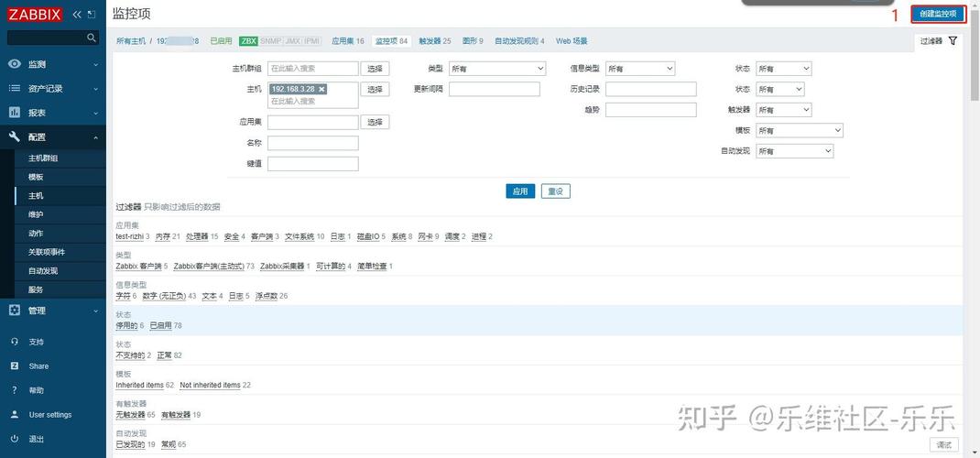Open 维护 in the sidebar

point(36,214)
